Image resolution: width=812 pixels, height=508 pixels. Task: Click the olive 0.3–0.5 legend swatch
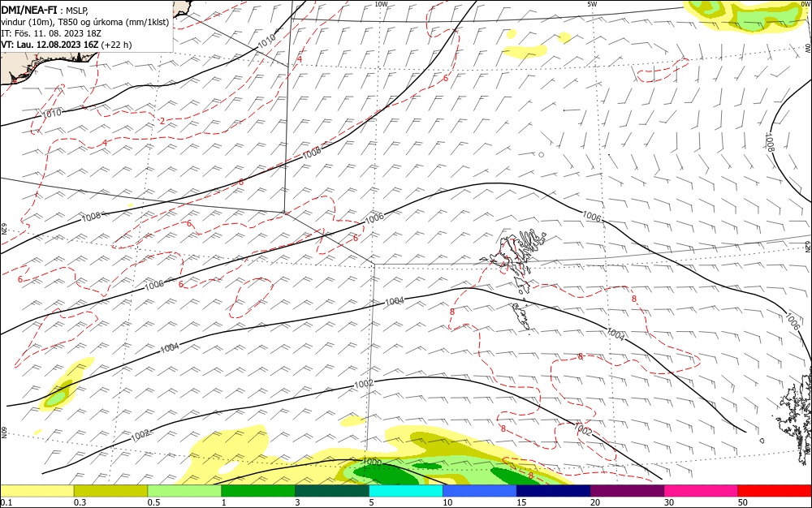[110, 491]
